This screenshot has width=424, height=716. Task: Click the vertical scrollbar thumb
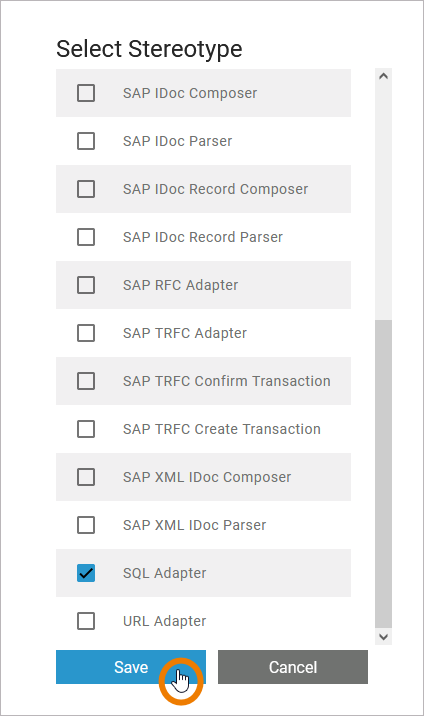pyautogui.click(x=383, y=474)
